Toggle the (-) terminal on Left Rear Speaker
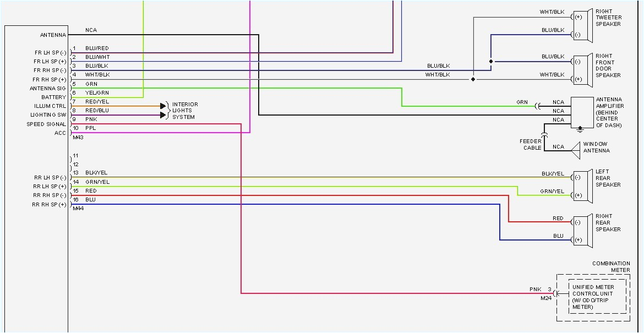Screen dimensions: 644x333 [577, 177]
